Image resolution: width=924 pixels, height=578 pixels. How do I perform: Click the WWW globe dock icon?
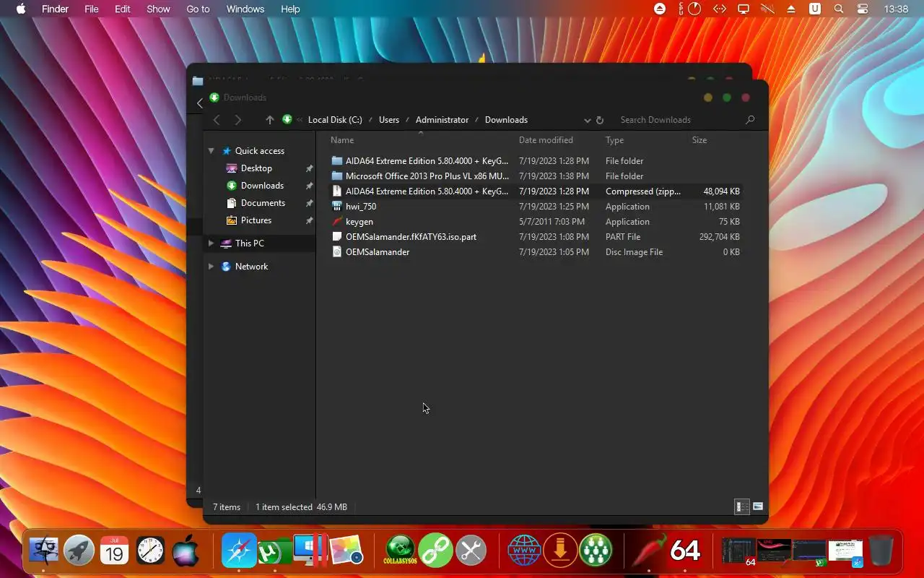tap(525, 551)
